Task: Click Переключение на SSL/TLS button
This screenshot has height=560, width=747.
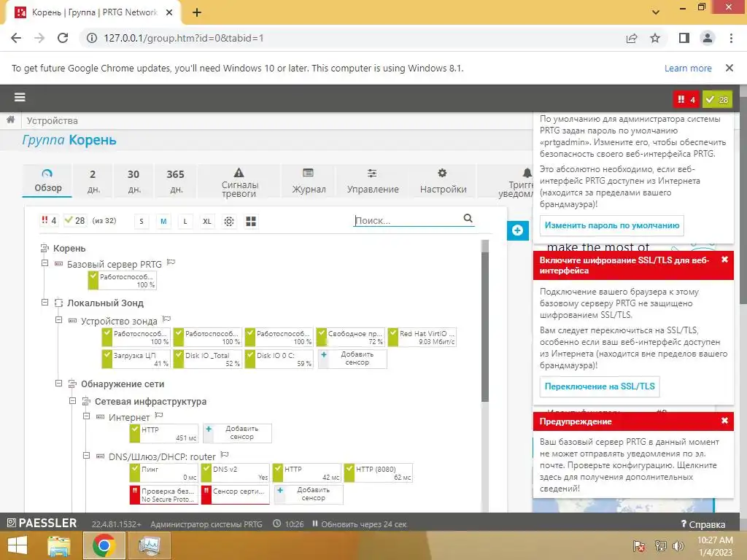Action: click(600, 386)
